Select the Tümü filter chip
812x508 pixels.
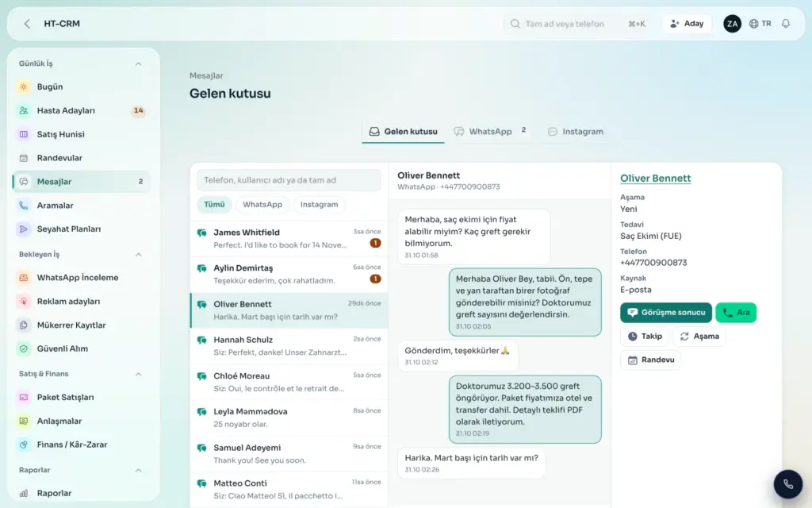pos(214,204)
